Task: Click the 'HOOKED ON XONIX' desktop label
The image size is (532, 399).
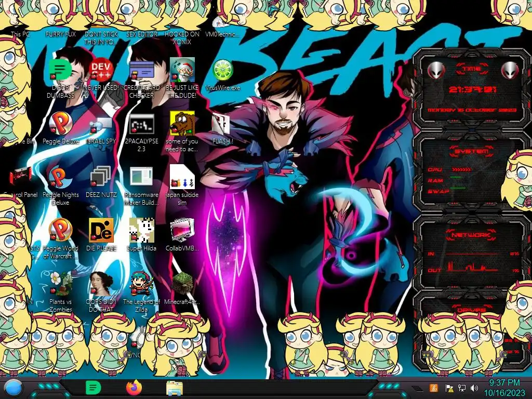Action: click(x=182, y=37)
